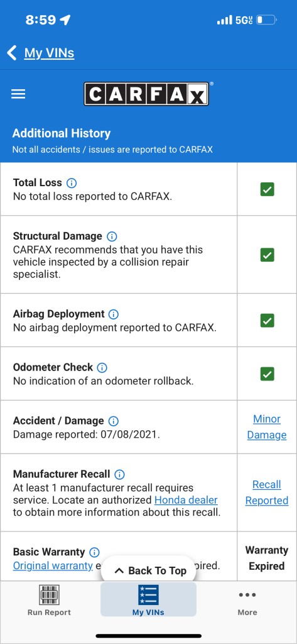The width and height of the screenshot is (297, 644).
Task: Open the hamburger menu icon
Action: (18, 94)
